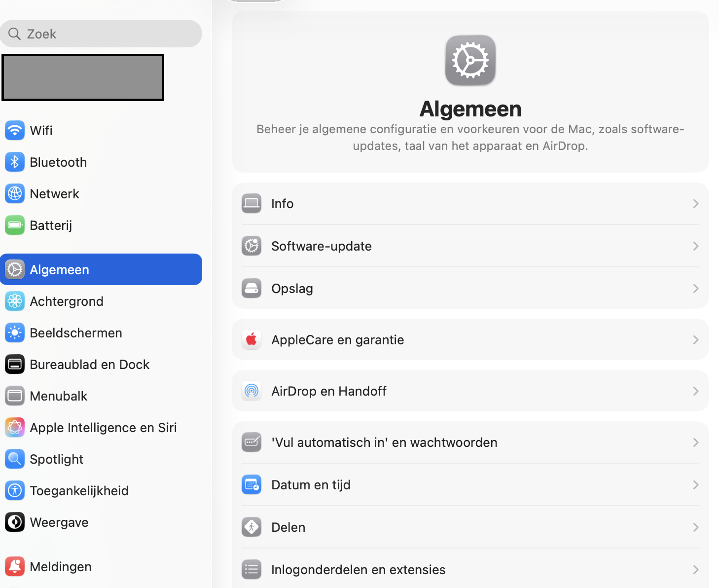
Task: Open the AppleCare en garantie apple icon
Action: [252, 339]
